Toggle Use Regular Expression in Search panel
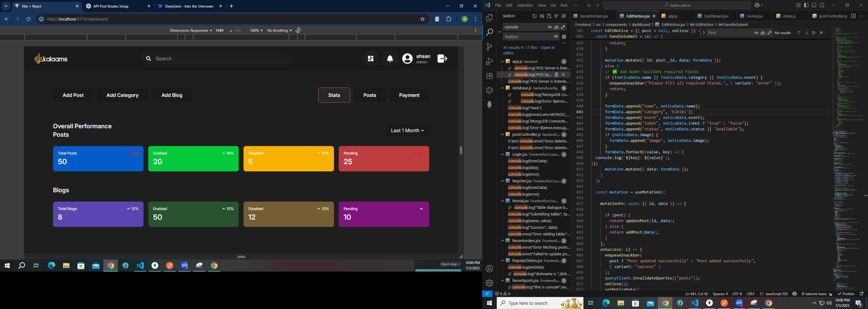The width and height of the screenshot is (868, 309). click(x=563, y=27)
